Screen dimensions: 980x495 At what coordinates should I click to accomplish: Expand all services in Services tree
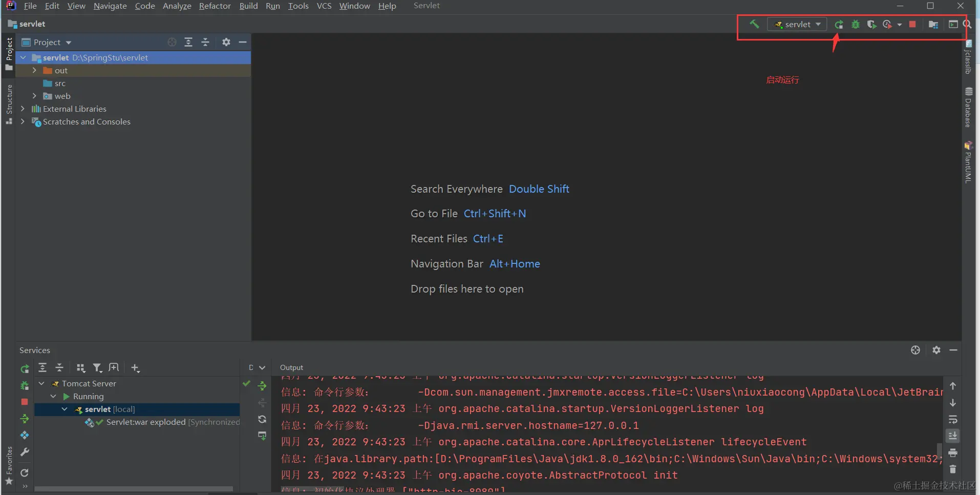coord(42,367)
